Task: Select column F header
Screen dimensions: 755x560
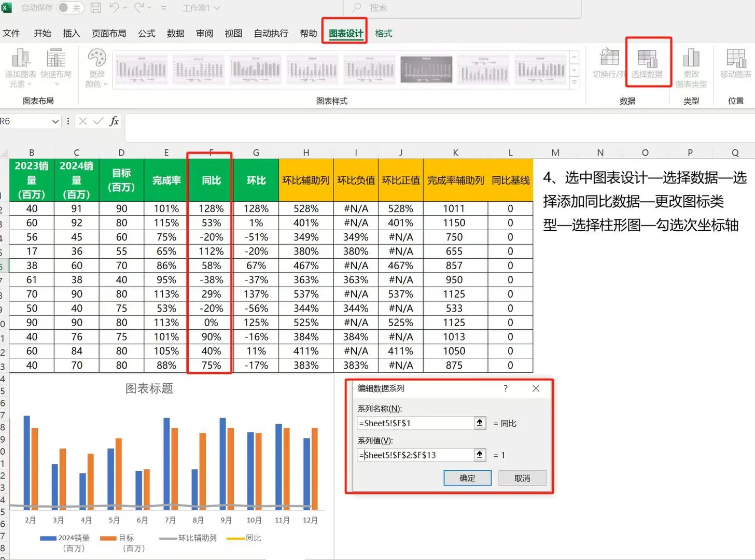Action: pyautogui.click(x=211, y=152)
